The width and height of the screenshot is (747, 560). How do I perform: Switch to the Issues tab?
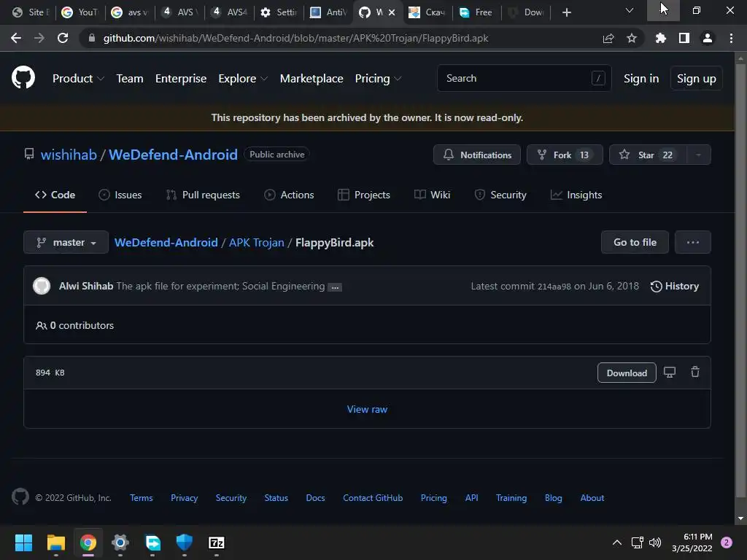[120, 195]
